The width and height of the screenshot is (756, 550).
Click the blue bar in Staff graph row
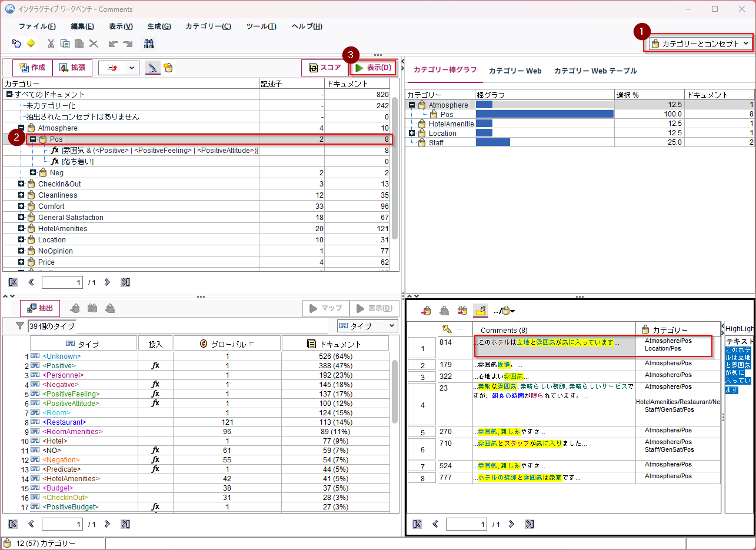point(493,142)
